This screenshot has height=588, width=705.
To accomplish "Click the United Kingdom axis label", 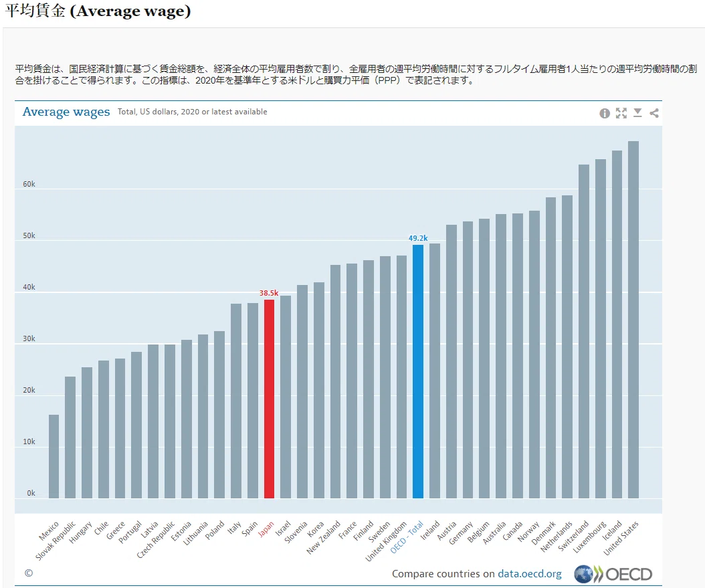I will click(386, 541).
